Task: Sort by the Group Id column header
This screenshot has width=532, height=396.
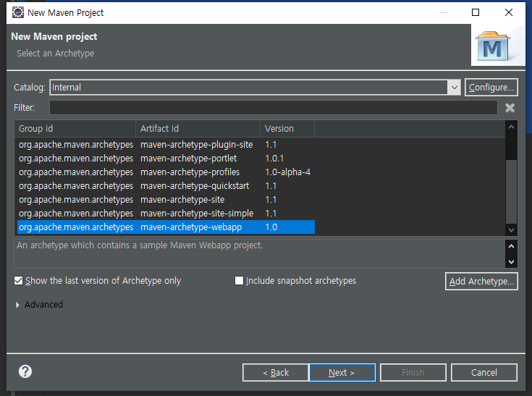Action: coord(75,129)
